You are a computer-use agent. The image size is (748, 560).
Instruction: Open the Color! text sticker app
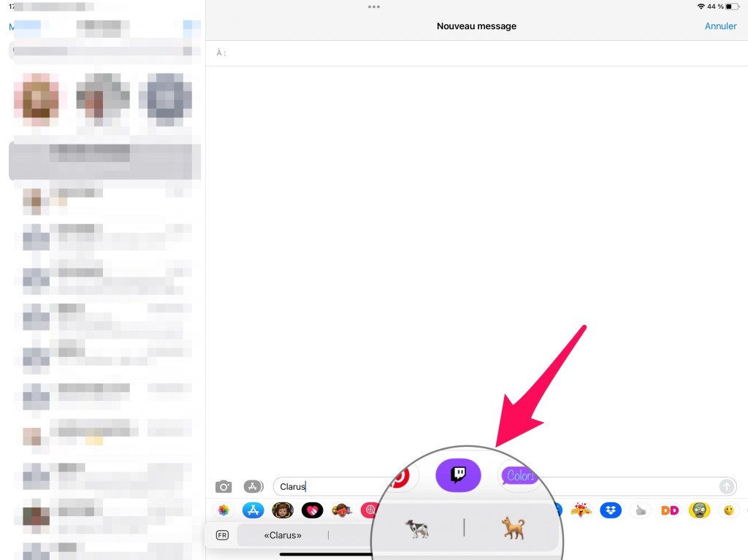tap(521, 476)
